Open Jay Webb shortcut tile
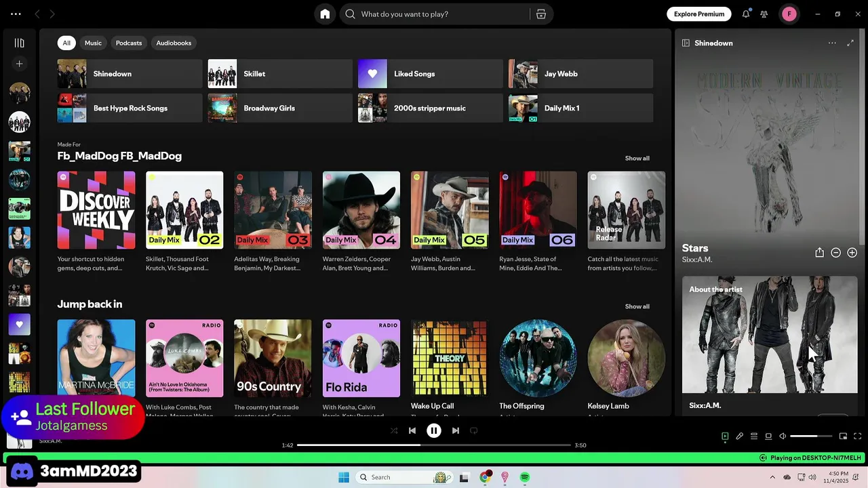Viewport: 868px width, 488px height. (581, 74)
